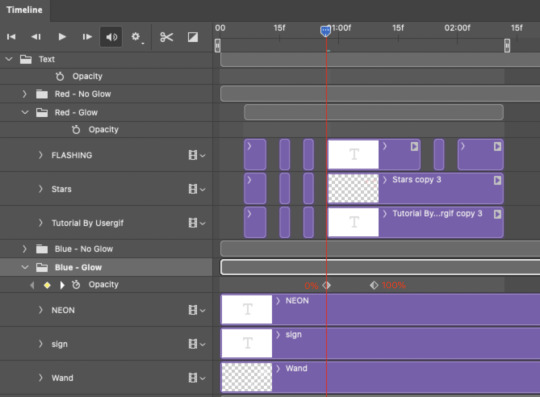Select the Blue - No Glow folder icon
Image resolution: width=540 pixels, height=397 pixels.
tap(42, 249)
